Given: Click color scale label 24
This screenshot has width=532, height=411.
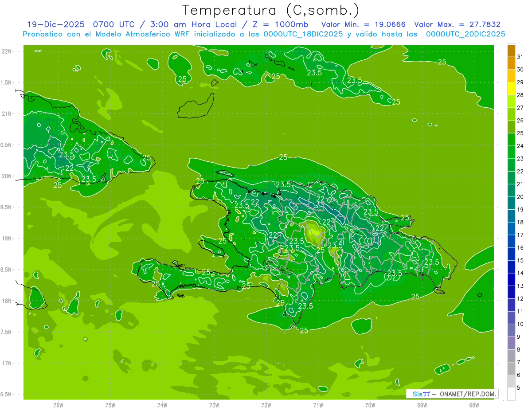Looking at the screenshot, I should tap(520, 146).
